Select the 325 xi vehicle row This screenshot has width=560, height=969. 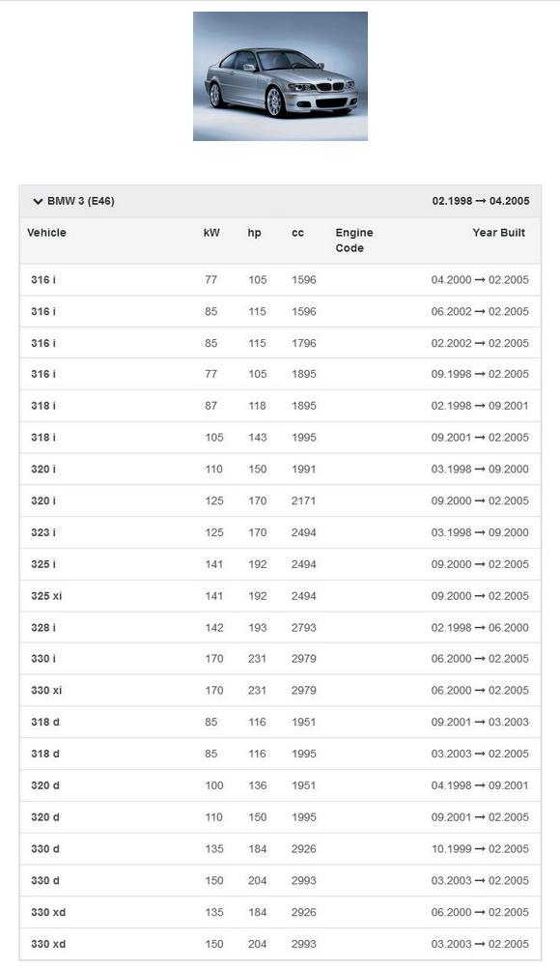[x=280, y=596]
